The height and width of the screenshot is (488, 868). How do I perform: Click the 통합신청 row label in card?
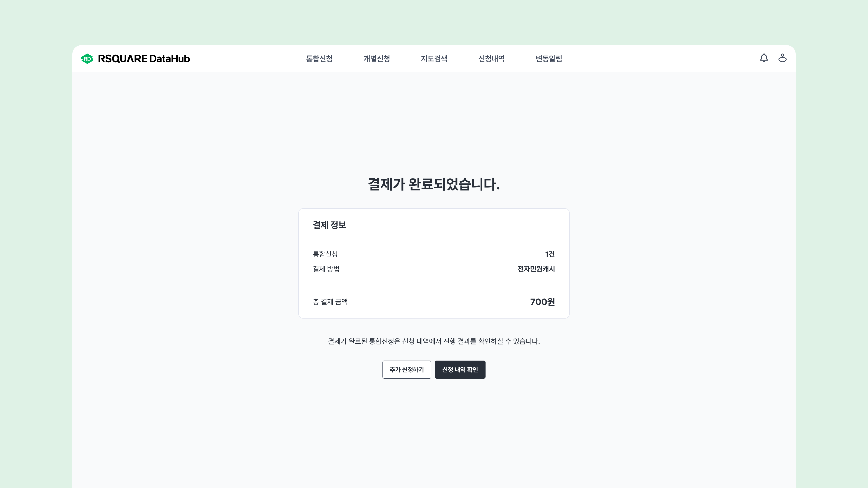pos(325,254)
